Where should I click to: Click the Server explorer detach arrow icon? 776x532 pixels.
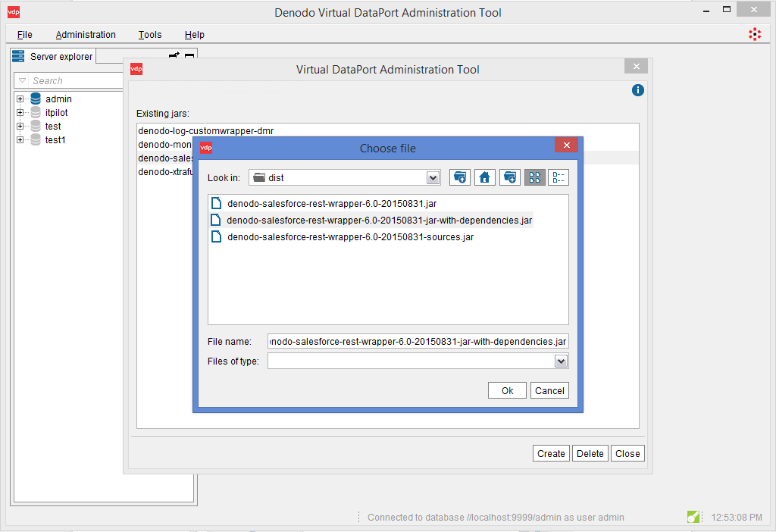[x=174, y=55]
